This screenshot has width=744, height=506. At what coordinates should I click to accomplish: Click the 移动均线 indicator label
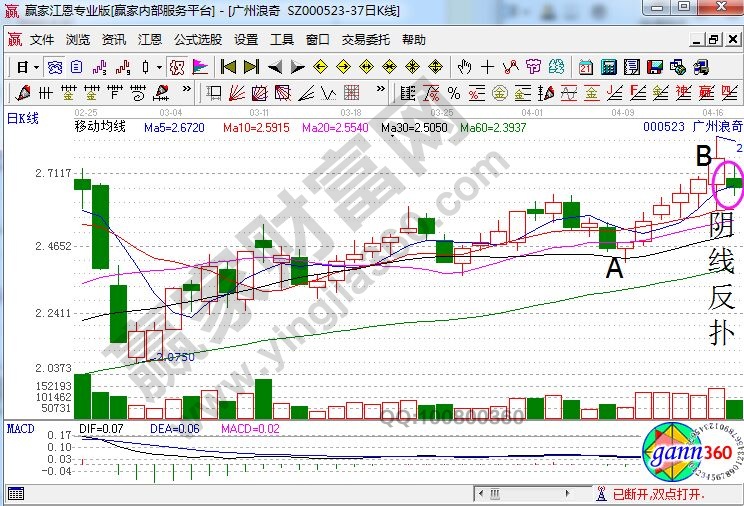click(x=100, y=127)
